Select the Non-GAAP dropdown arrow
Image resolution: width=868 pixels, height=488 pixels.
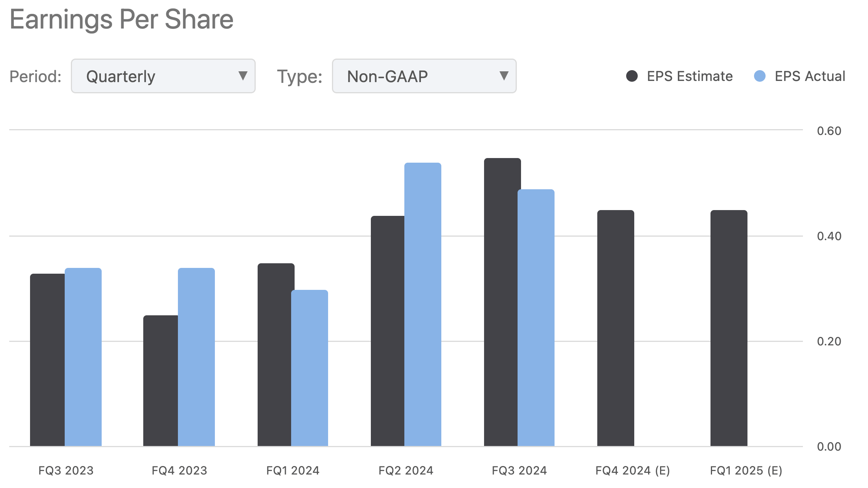[504, 76]
